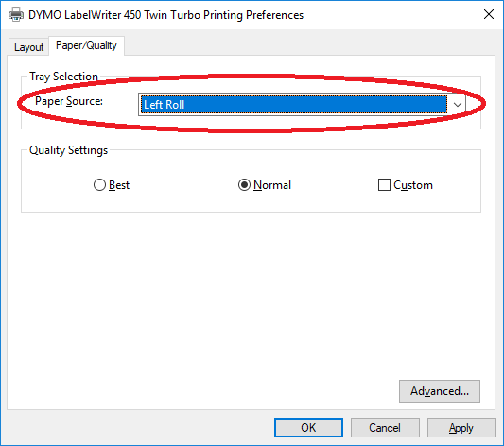Screen dimensions: 504x446
Task: Click the DYMO LabelWriter title bar text
Action: pyautogui.click(x=165, y=15)
